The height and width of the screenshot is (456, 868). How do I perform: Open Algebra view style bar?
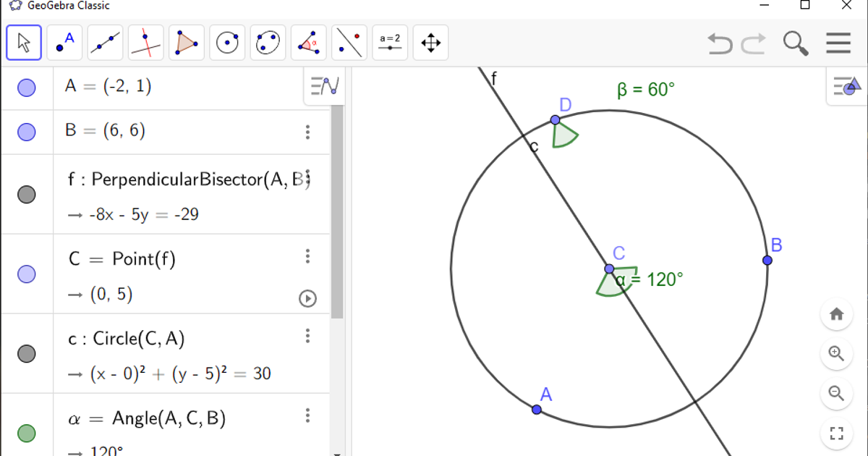click(x=325, y=86)
